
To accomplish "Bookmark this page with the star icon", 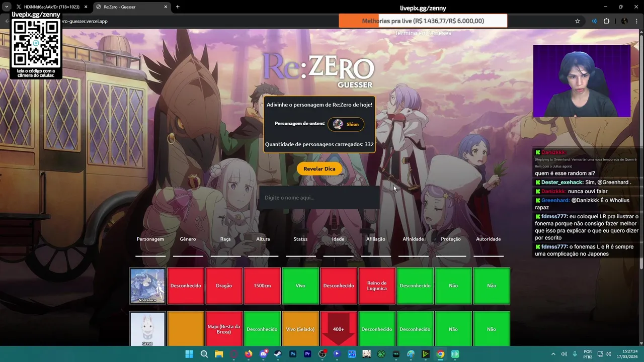I will tap(578, 21).
